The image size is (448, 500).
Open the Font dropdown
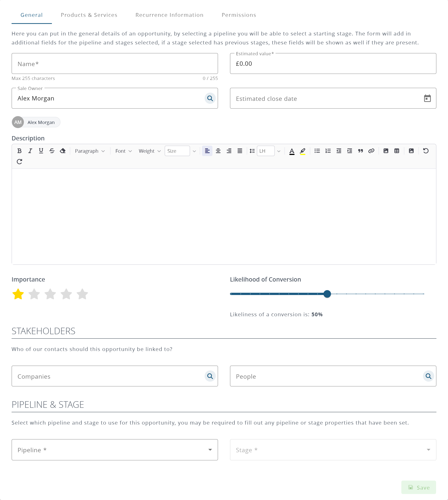pos(124,151)
